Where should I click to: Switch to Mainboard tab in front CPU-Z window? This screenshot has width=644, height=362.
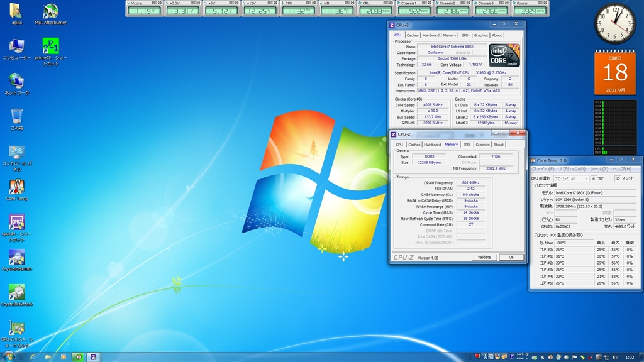pos(432,145)
